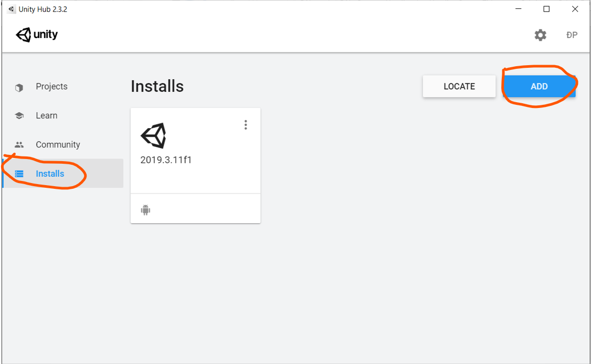Screen dimensions: 591x364
Task: Switch to the Projects tab
Action: (52, 87)
